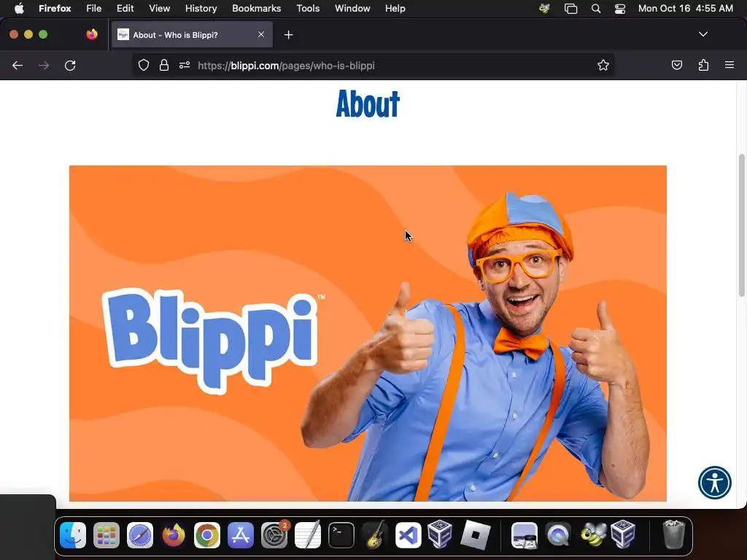Launch GarageBand guitar icon in dock
The height and width of the screenshot is (560, 747).
375,534
